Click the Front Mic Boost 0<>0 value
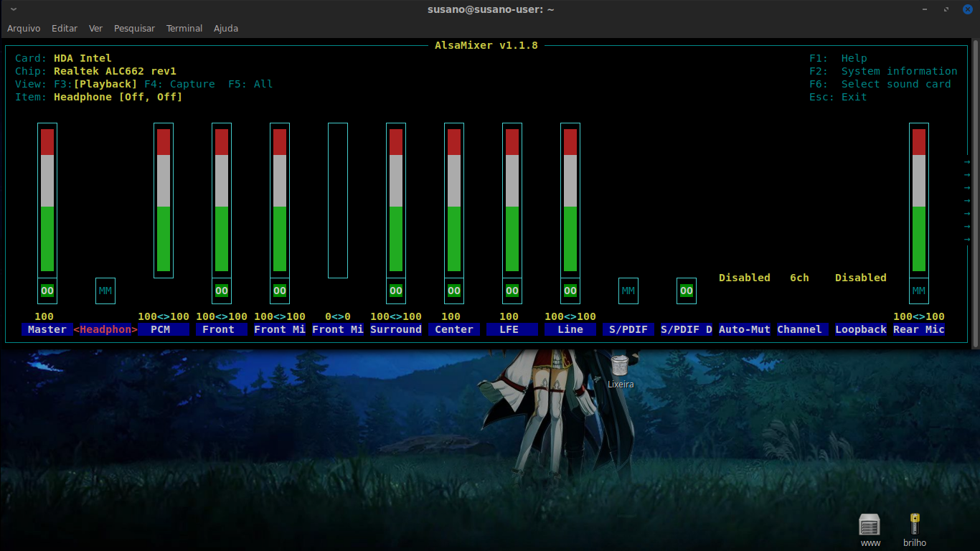Image resolution: width=980 pixels, height=551 pixels. pos(338,316)
